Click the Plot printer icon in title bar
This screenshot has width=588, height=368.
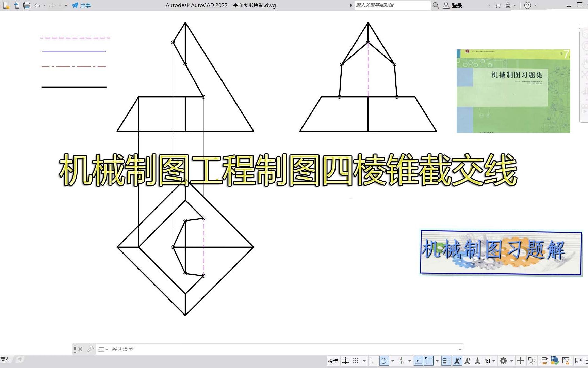point(27,5)
